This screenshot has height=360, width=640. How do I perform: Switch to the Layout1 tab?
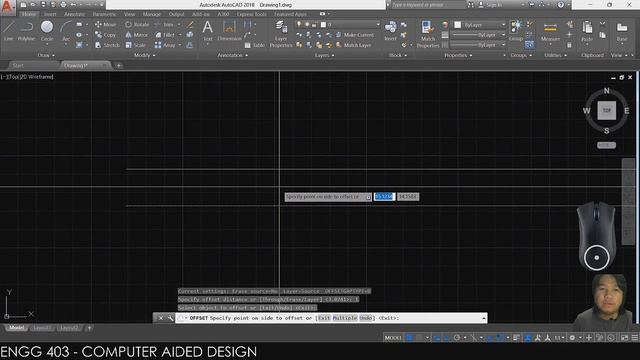(x=42, y=328)
